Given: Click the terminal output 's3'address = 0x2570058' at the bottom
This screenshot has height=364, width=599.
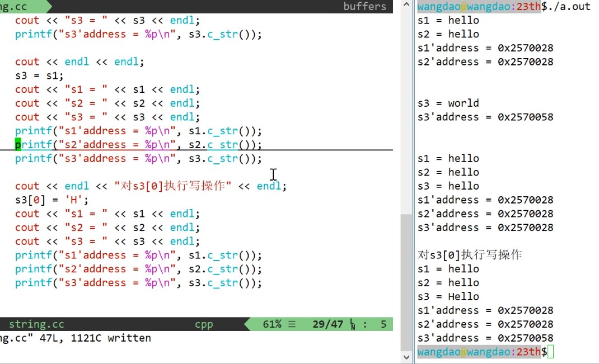Looking at the screenshot, I should point(485,338).
